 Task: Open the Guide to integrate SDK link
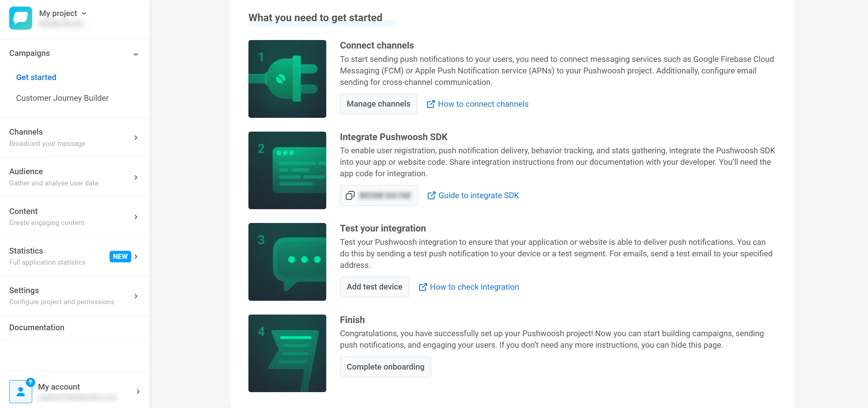click(478, 195)
